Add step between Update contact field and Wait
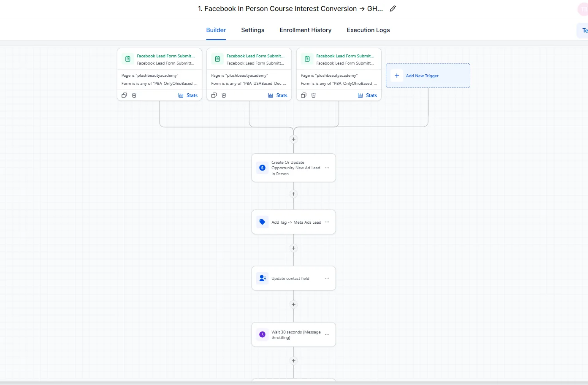The image size is (588, 385). (x=294, y=304)
